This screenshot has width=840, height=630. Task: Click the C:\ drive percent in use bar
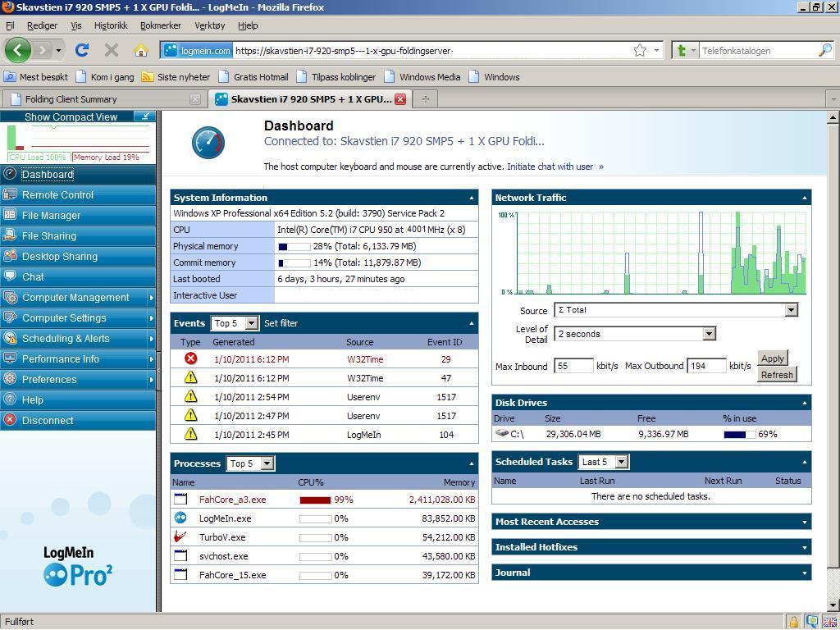739,435
